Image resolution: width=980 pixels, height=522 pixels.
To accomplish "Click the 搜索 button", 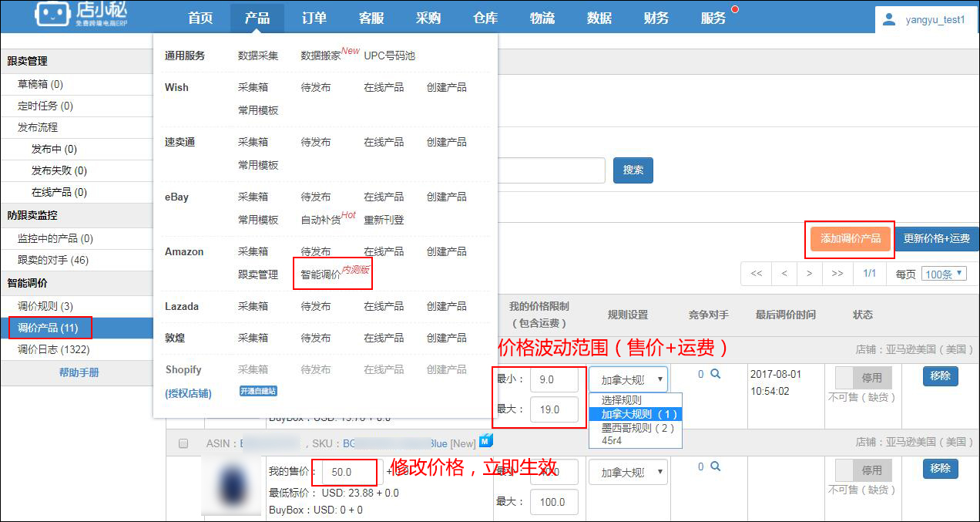I will click(x=633, y=170).
